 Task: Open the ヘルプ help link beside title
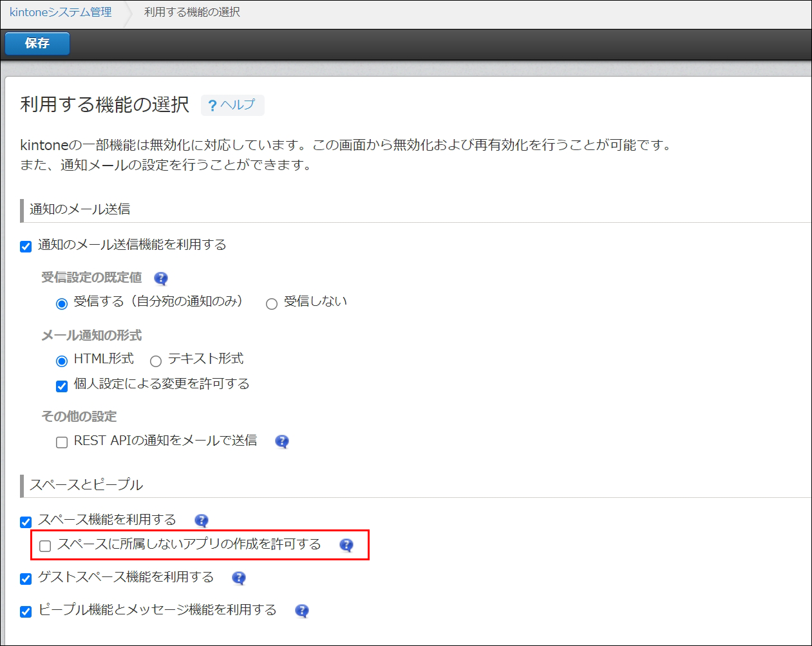(232, 105)
